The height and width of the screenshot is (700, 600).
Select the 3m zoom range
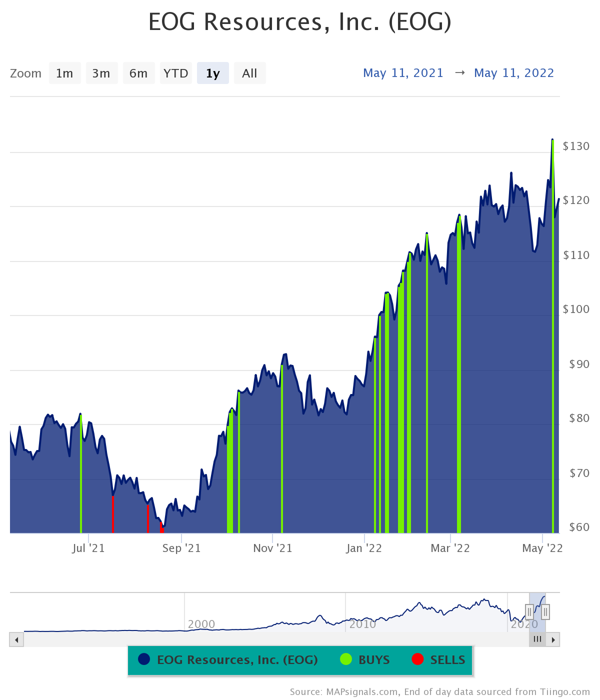[101, 73]
